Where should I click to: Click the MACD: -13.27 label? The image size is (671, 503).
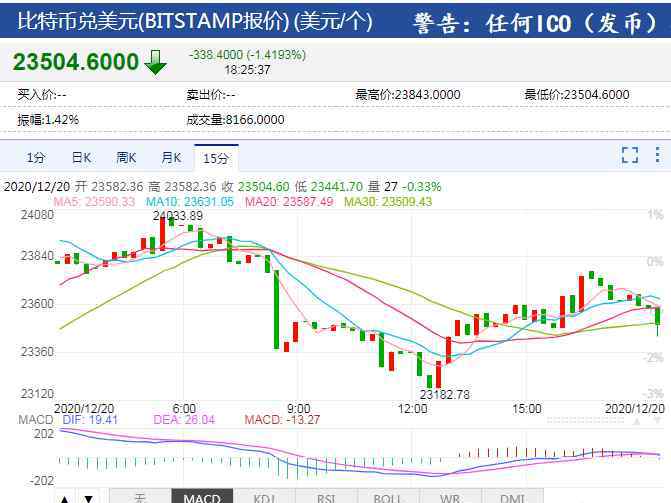point(282,420)
